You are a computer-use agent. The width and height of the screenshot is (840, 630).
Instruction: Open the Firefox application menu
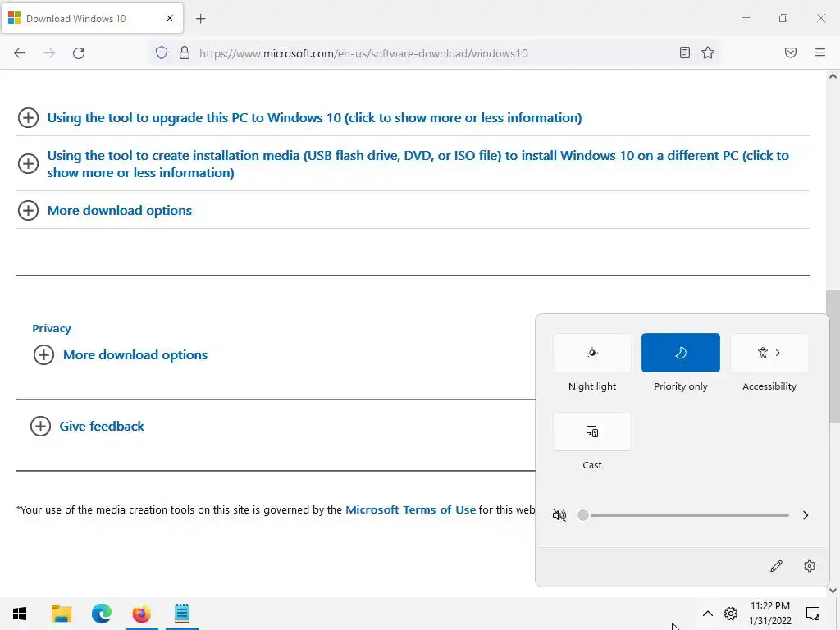point(820,52)
